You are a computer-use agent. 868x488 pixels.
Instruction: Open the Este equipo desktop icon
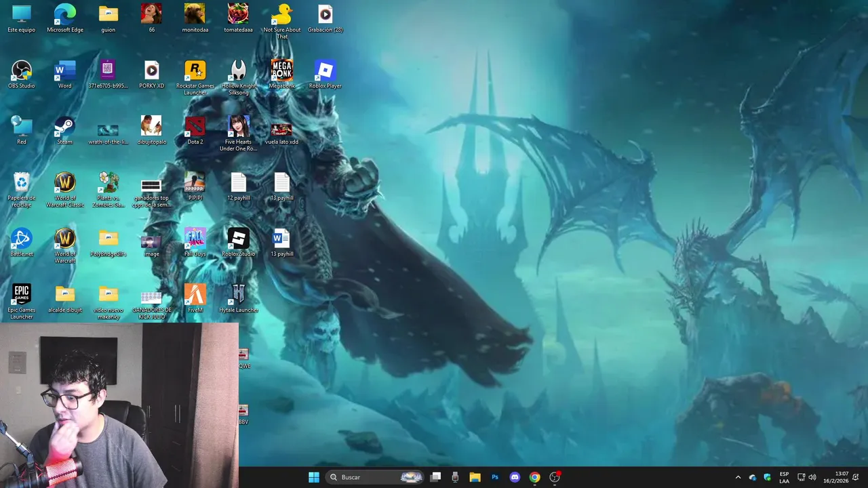pos(22,18)
